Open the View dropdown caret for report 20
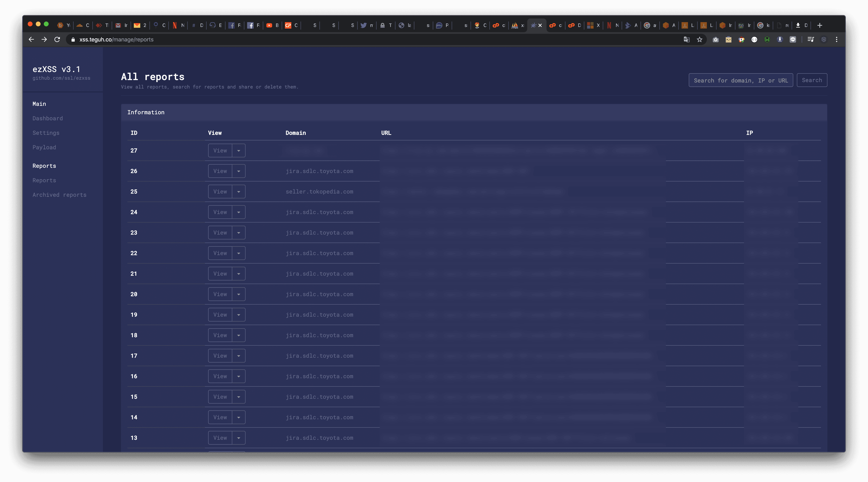 238,294
